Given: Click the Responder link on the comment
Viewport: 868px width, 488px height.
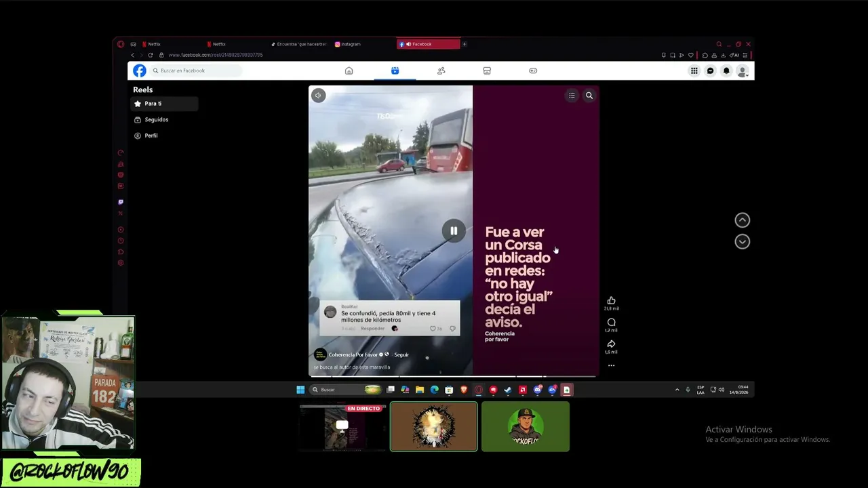Looking at the screenshot, I should (373, 329).
